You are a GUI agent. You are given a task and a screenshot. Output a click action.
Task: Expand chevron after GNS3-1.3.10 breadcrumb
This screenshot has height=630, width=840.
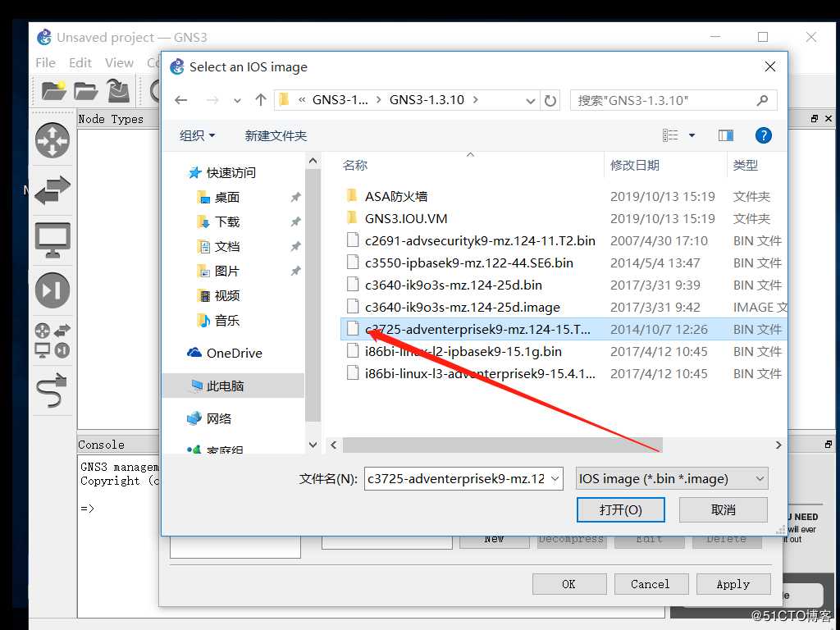point(475,100)
